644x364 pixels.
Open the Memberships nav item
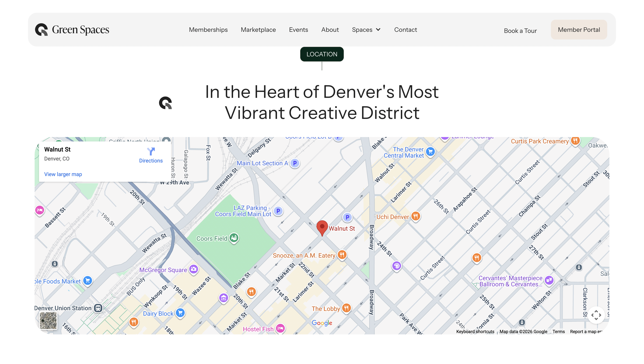[x=208, y=30]
